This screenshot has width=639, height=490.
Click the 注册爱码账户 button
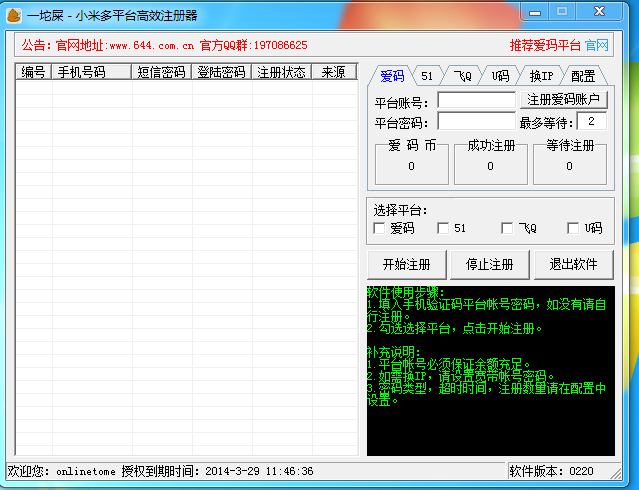(x=565, y=100)
